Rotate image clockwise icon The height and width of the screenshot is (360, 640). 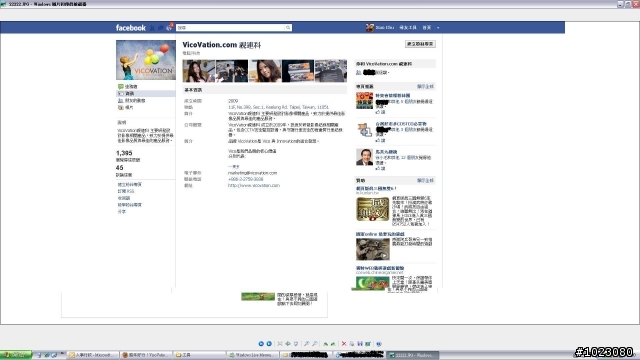click(x=325, y=344)
